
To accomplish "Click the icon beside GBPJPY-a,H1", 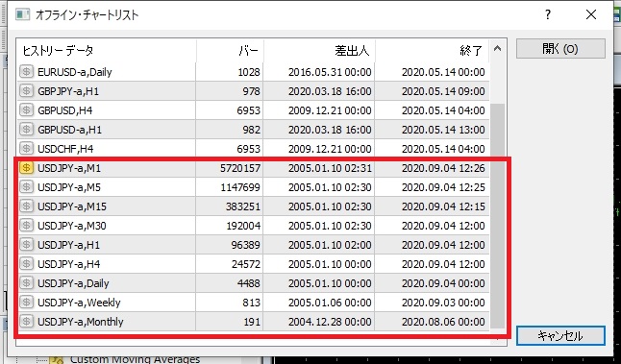I will 26,91.
